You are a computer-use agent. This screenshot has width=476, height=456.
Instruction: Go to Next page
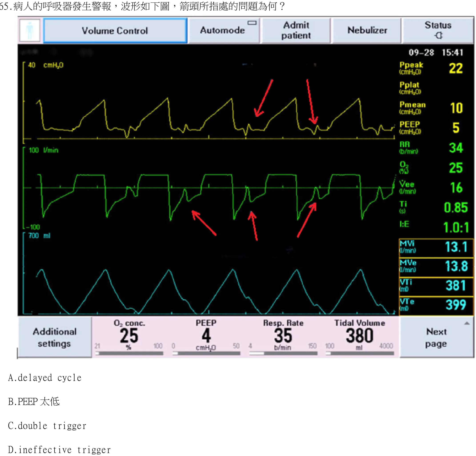point(437,337)
